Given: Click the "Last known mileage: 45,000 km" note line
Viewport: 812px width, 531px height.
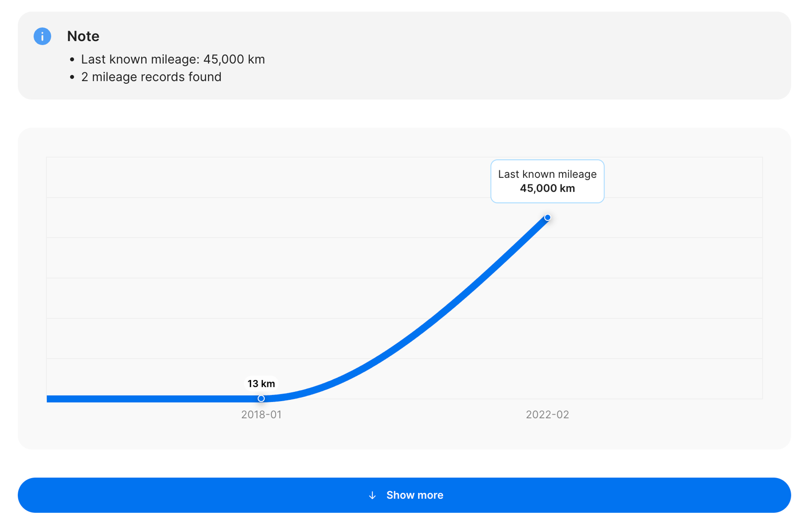Looking at the screenshot, I should pos(173,59).
